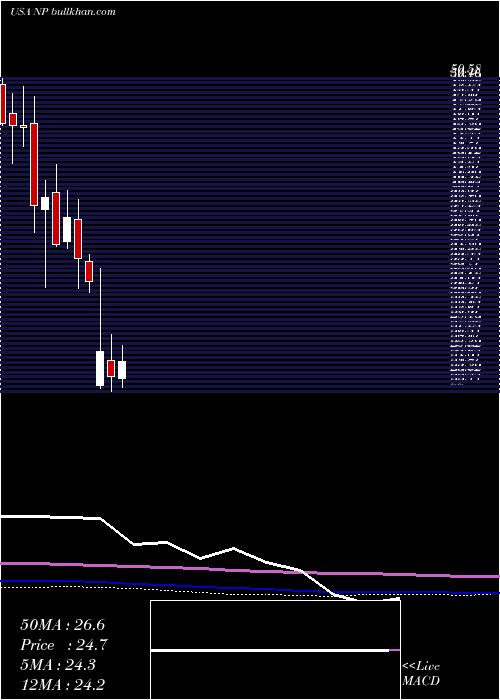Click the 'Price : 24.7' value
Viewport: 500px width, 700px height.
(64, 645)
